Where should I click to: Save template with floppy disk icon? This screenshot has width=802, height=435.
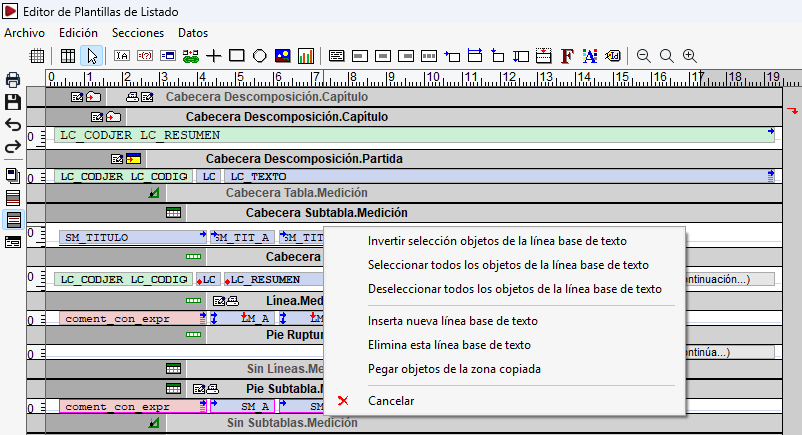click(13, 102)
